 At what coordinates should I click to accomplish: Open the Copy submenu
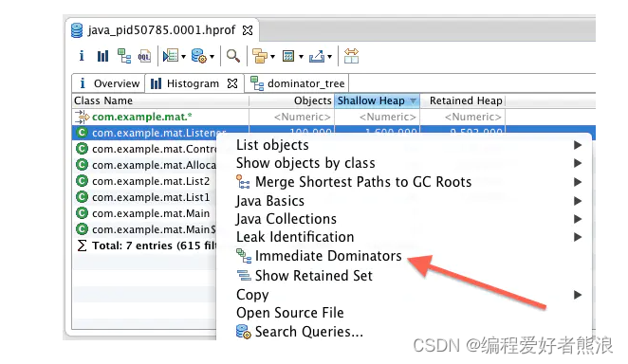click(x=404, y=295)
